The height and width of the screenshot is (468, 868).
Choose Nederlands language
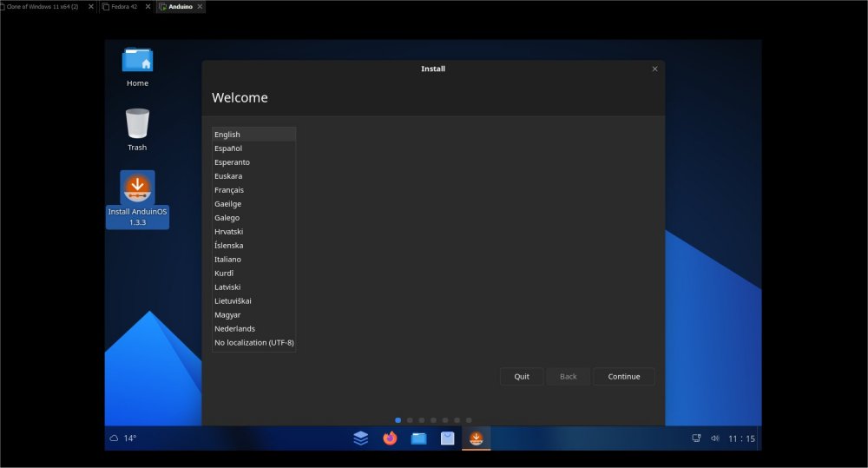coord(253,328)
